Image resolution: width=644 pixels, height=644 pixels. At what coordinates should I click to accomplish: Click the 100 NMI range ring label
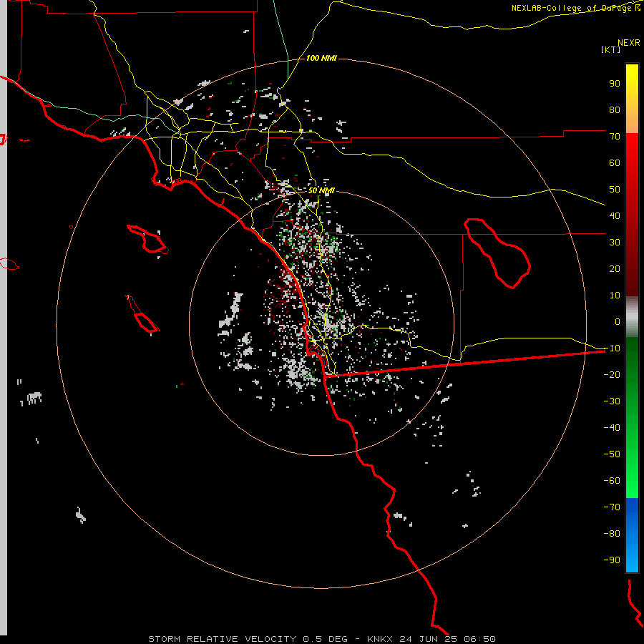click(x=321, y=59)
